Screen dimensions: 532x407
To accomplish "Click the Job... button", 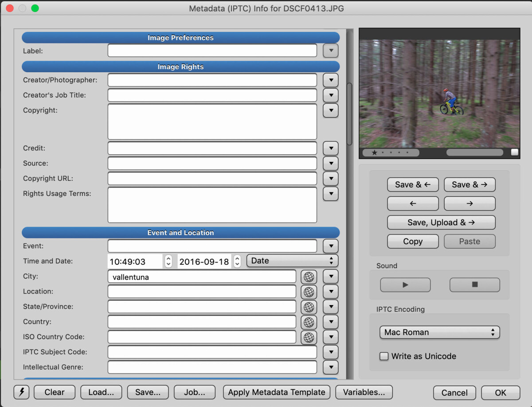I will tap(195, 392).
